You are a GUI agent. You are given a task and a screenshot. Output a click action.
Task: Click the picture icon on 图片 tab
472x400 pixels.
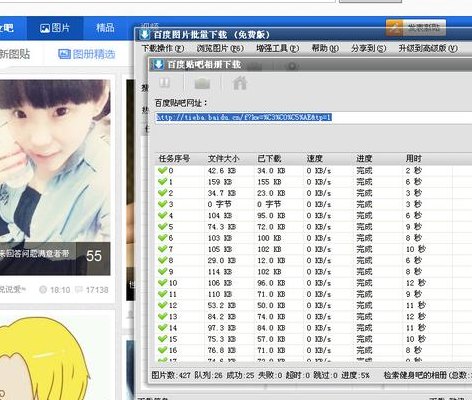click(x=45, y=28)
